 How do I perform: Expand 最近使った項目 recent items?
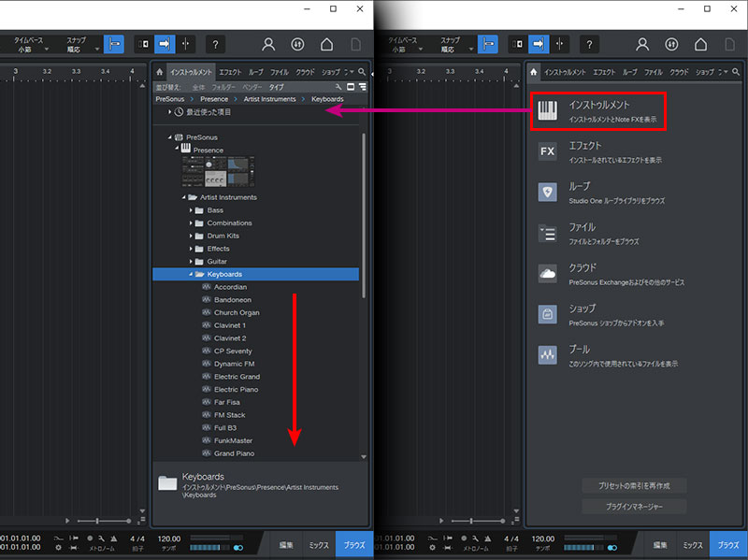point(169,112)
